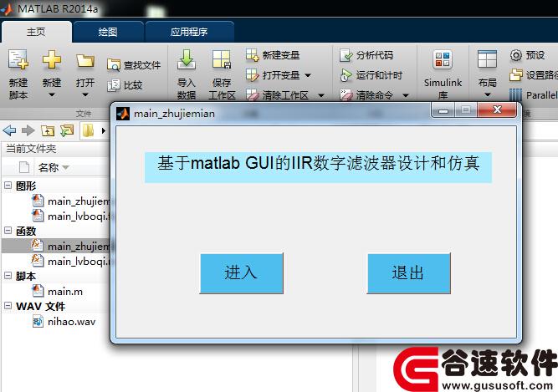Click Save Workspace (保存工作区) icon
Viewport: 558px width, 392px height.
point(222,59)
